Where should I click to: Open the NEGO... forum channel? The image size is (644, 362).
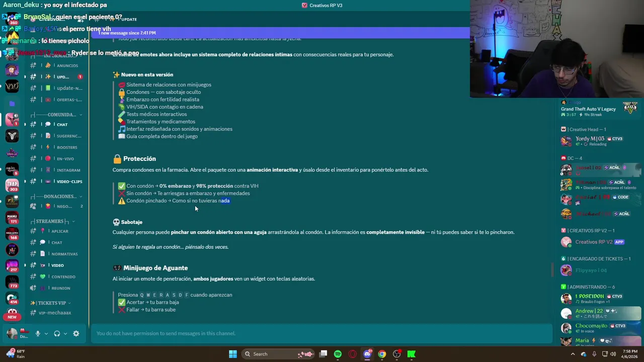point(56,206)
